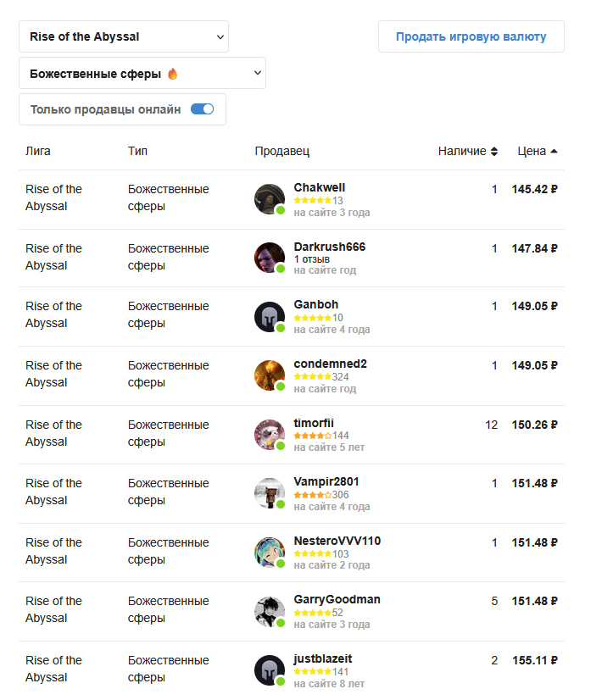Click Vampir2801's star rating
The width and height of the screenshot is (613, 700).
(313, 495)
